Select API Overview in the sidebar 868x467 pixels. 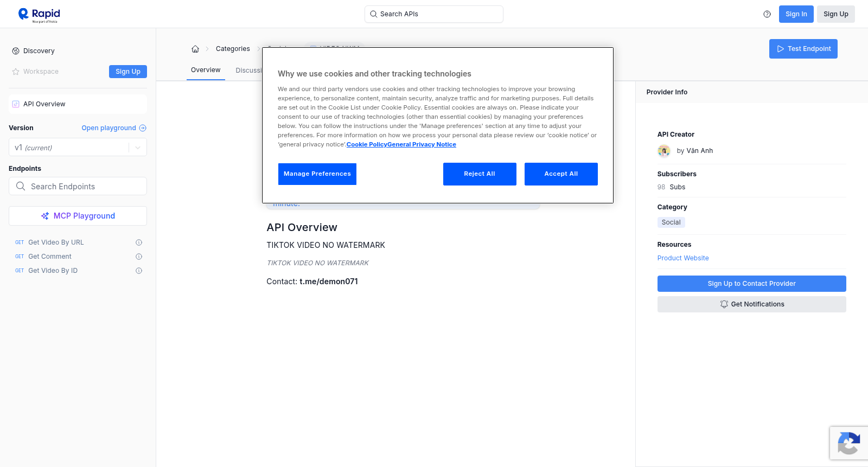click(x=78, y=104)
